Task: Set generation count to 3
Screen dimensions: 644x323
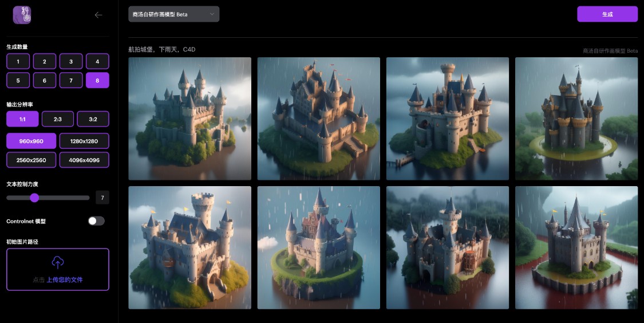Action: click(71, 61)
